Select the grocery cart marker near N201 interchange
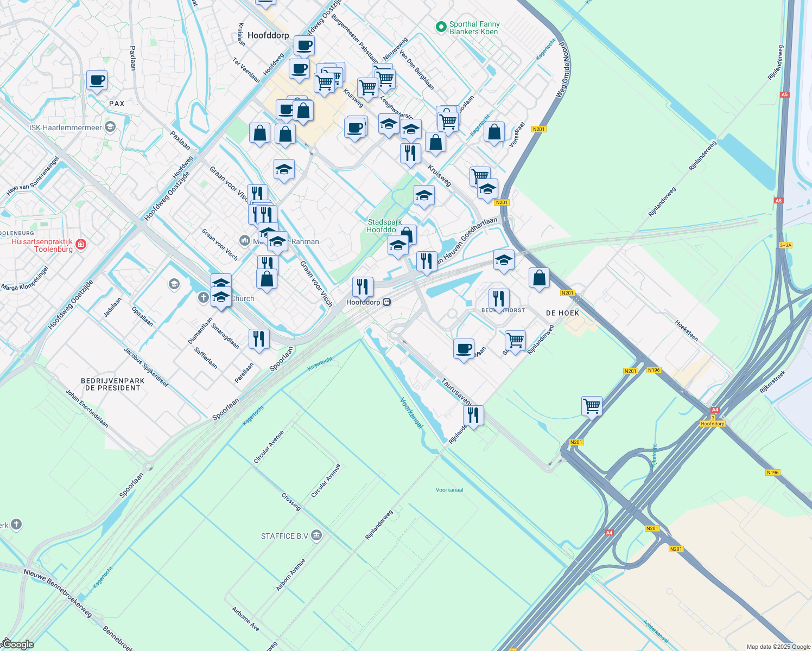 coord(592,406)
